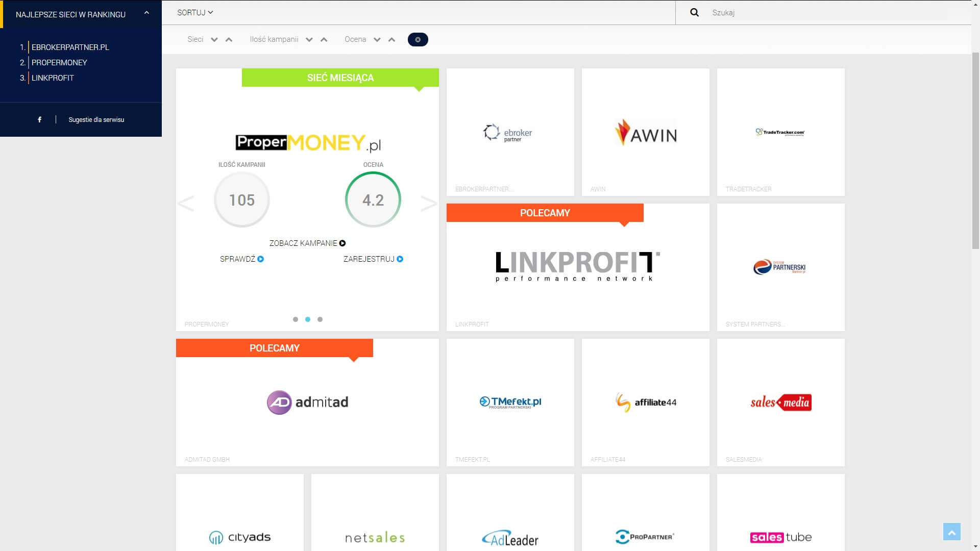Go to the previous carousel slide arrow
This screenshot has width=980, height=551.
(x=186, y=204)
